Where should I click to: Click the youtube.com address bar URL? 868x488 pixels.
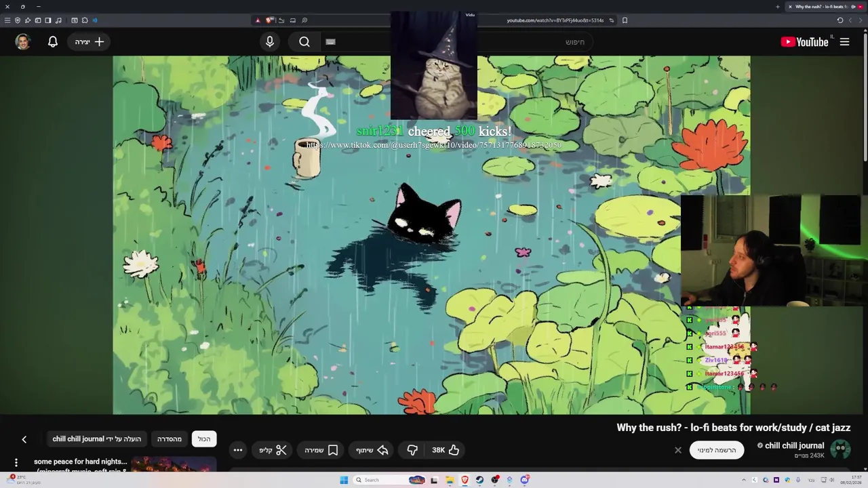pos(555,20)
